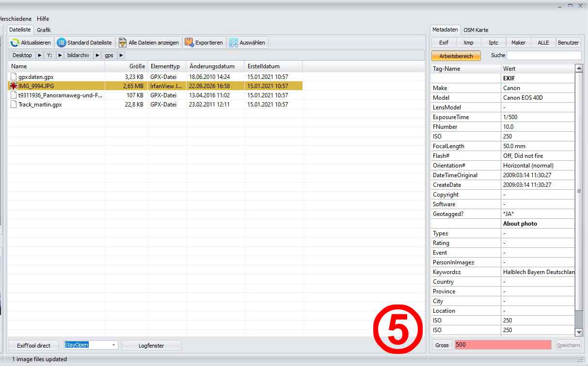Click the ALLE metadata button
This screenshot has width=588, height=366.
[543, 43]
